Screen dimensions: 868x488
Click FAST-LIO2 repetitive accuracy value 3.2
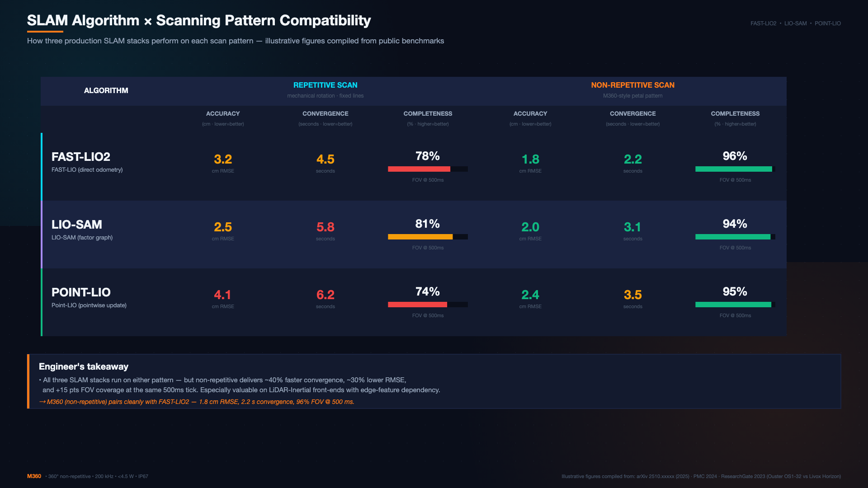223,159
